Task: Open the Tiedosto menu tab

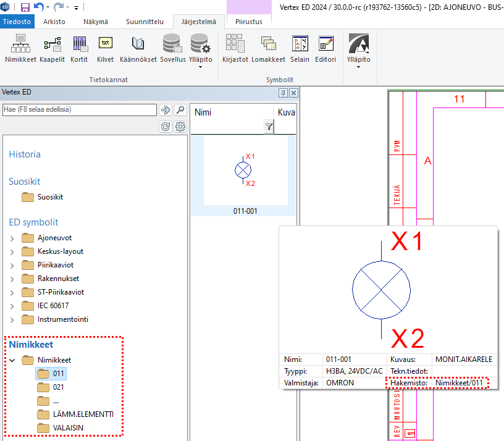Action: 18,22
